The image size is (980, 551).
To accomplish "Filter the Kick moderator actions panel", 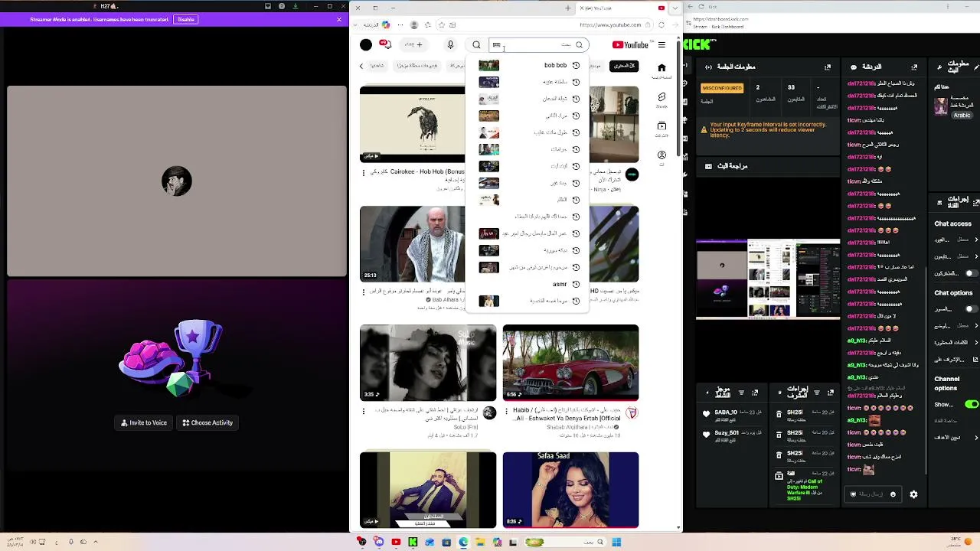I will (817, 393).
